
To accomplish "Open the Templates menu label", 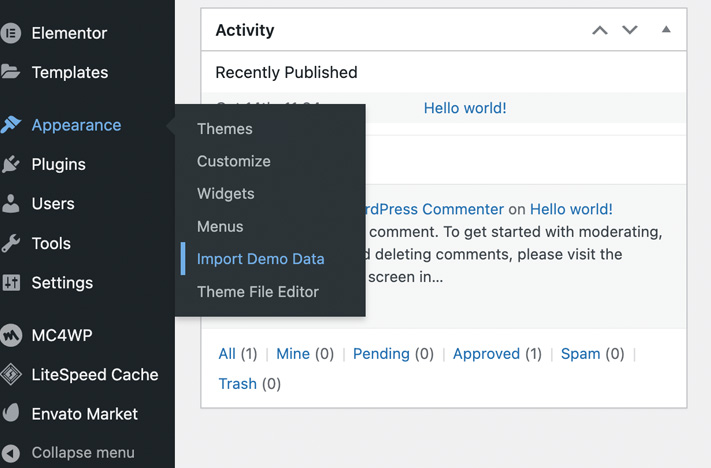I will (x=70, y=72).
